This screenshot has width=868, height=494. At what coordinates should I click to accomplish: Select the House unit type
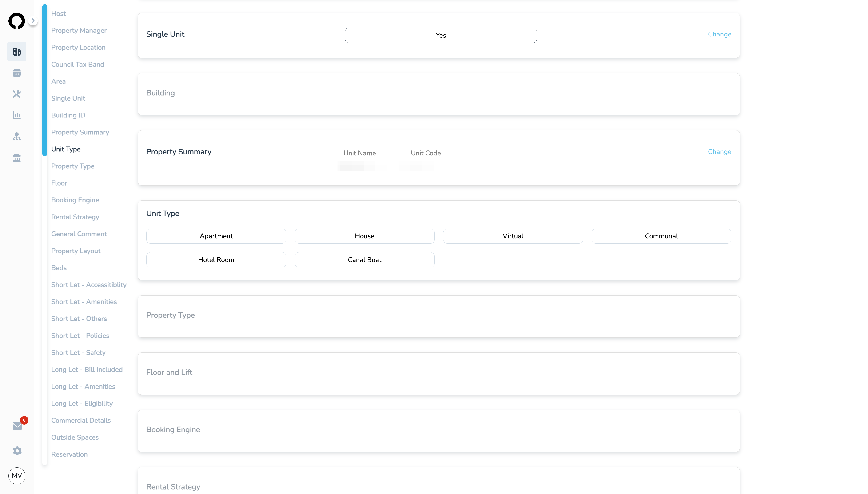pyautogui.click(x=365, y=236)
